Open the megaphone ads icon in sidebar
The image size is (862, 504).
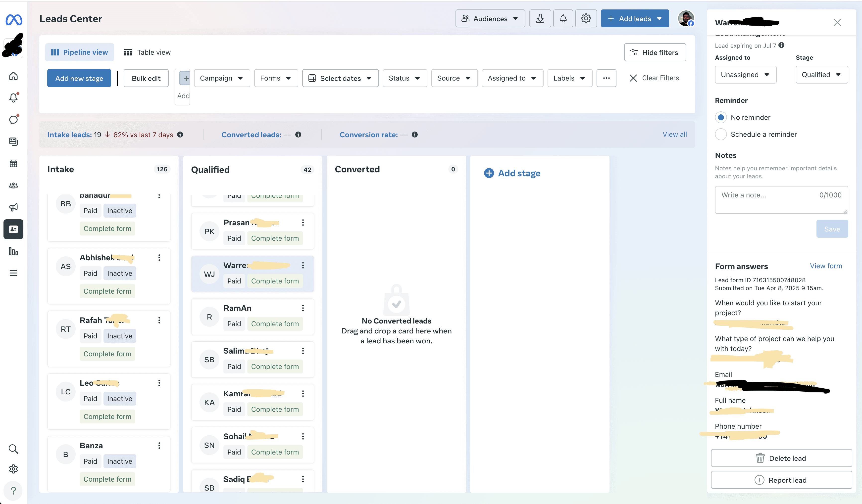pos(13,207)
